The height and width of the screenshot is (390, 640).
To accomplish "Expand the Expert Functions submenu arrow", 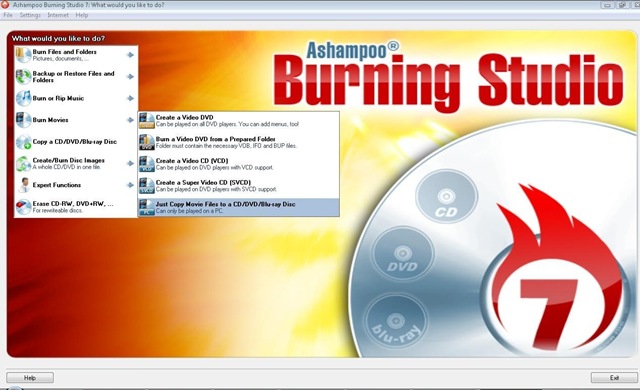I will 130,185.
